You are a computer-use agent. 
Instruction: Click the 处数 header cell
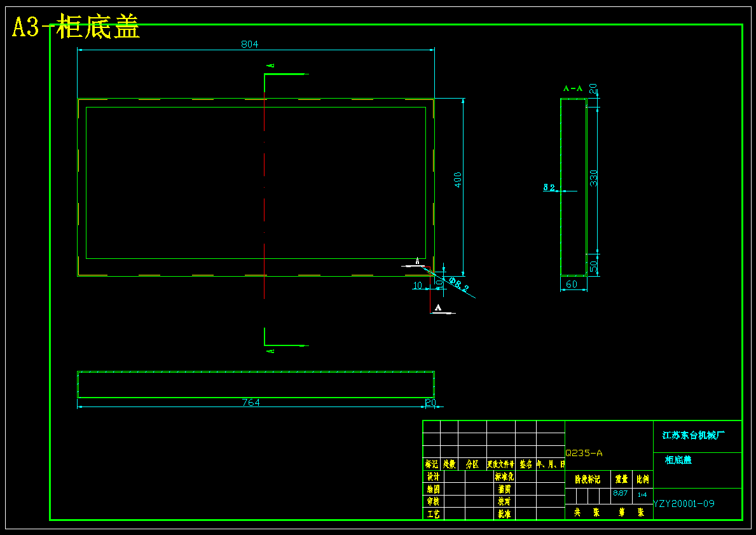click(450, 464)
